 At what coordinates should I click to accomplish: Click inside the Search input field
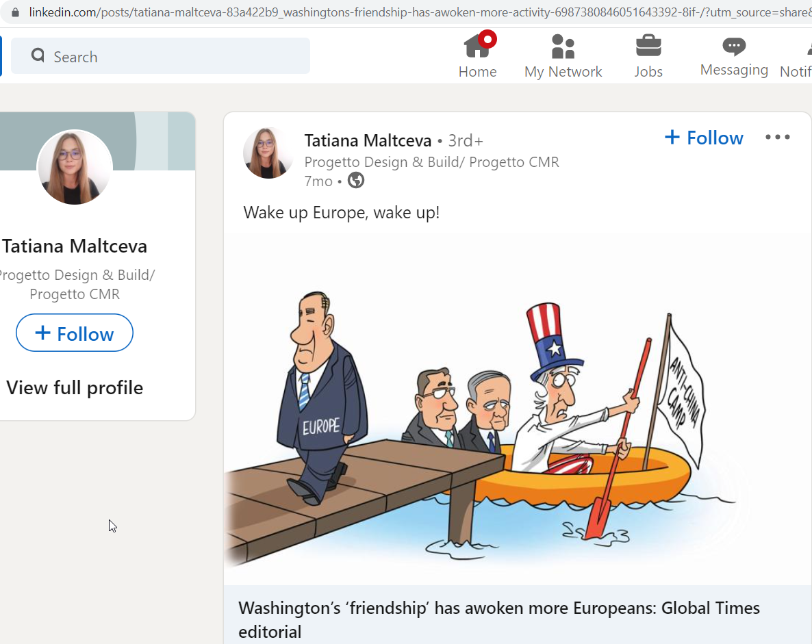[160, 56]
